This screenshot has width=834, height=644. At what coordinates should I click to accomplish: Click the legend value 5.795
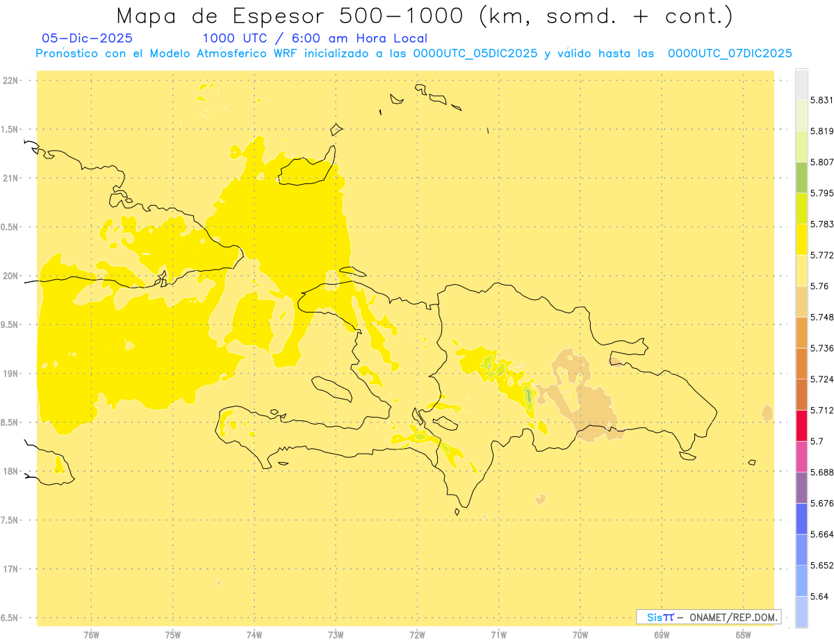coord(822,193)
